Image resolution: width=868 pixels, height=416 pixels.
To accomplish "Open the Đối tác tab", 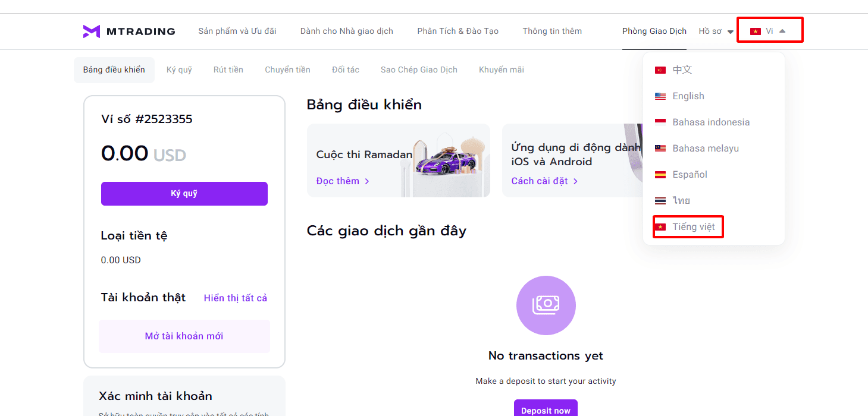I will click(346, 70).
